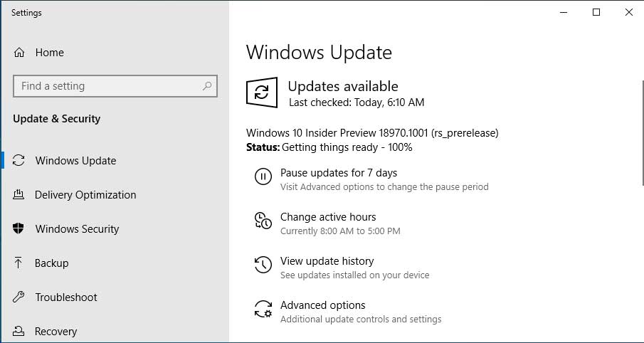Minimize the Settings window
This screenshot has height=343, width=644.
564,12
